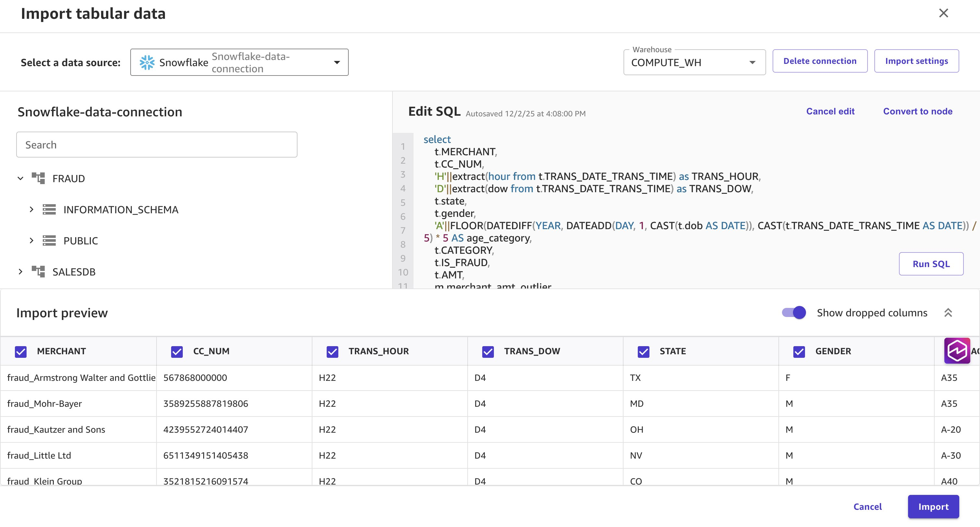This screenshot has width=980, height=527.
Task: Click the Autosaved timestamp text
Action: pos(525,114)
